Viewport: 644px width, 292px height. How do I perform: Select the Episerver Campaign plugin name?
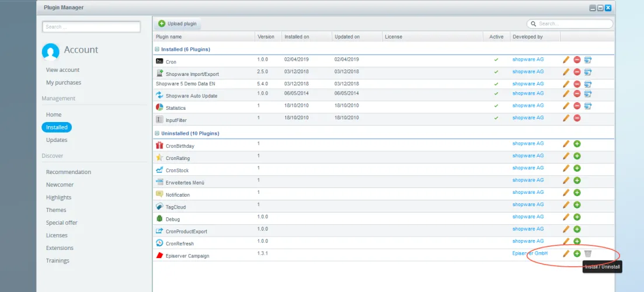[x=187, y=256]
